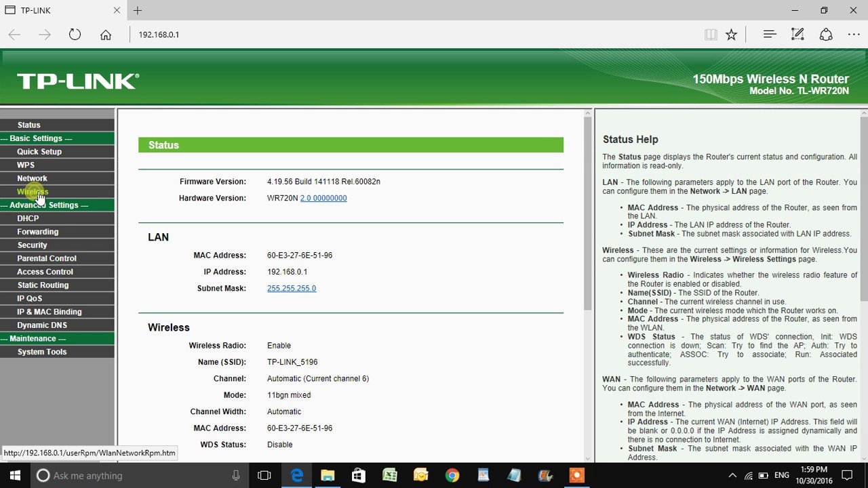Open File Explorer from the taskbar
Screen dimensions: 868x488
coord(328,475)
